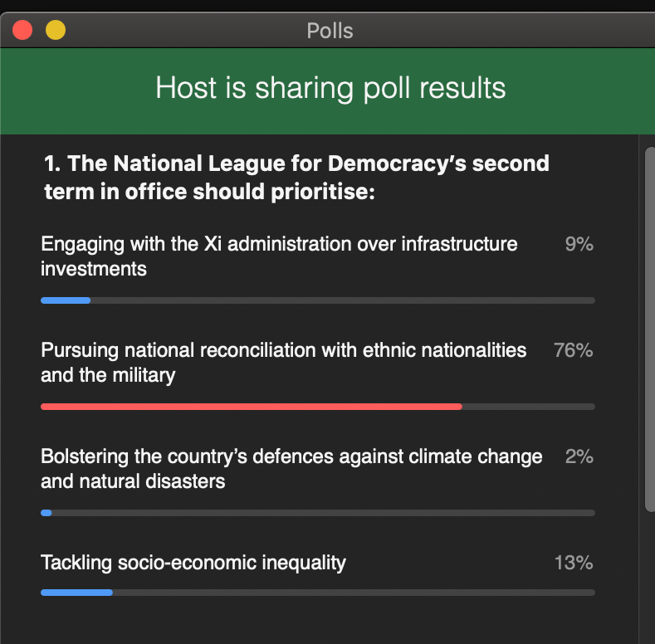
Task: Click the "Host is sharing poll results" banner
Action: tap(330, 87)
